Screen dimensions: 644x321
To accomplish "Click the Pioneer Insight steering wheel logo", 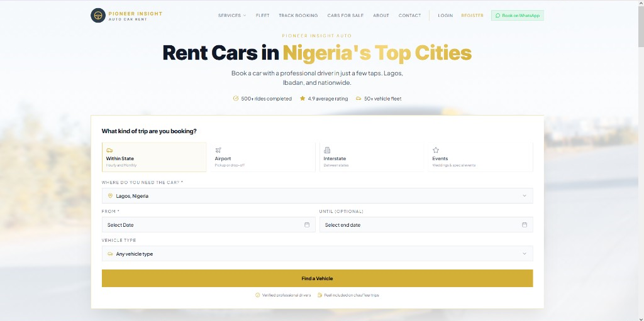I will pos(98,16).
